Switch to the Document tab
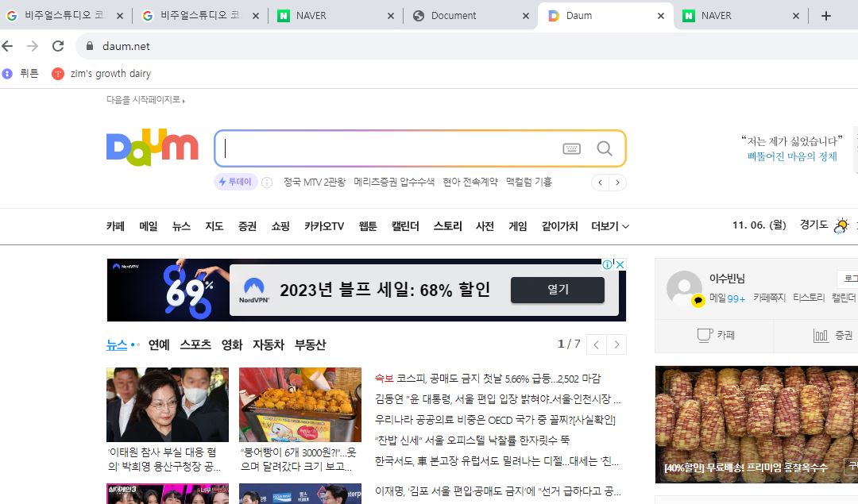The height and width of the screenshot is (504, 858). click(x=454, y=16)
